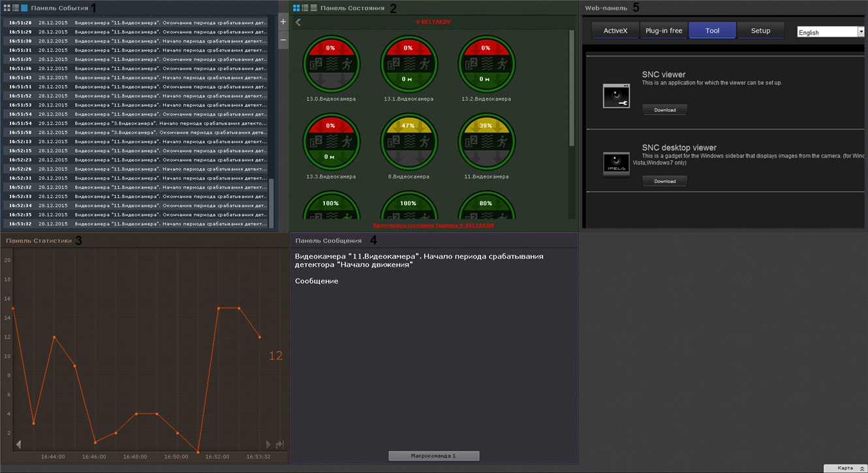Open the Setup tab in Web panel
The height and width of the screenshot is (473, 868).
pyautogui.click(x=760, y=31)
